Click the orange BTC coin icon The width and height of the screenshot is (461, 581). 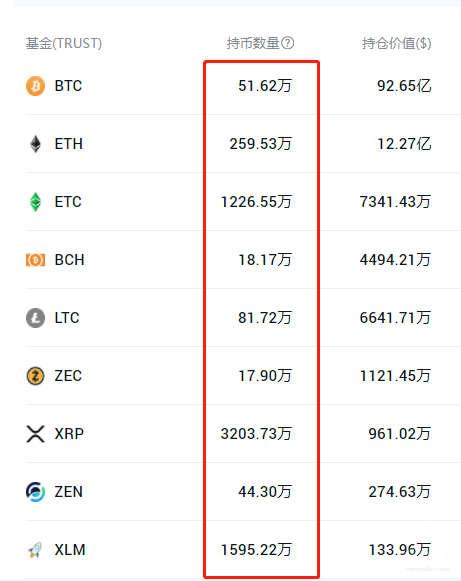click(x=35, y=86)
